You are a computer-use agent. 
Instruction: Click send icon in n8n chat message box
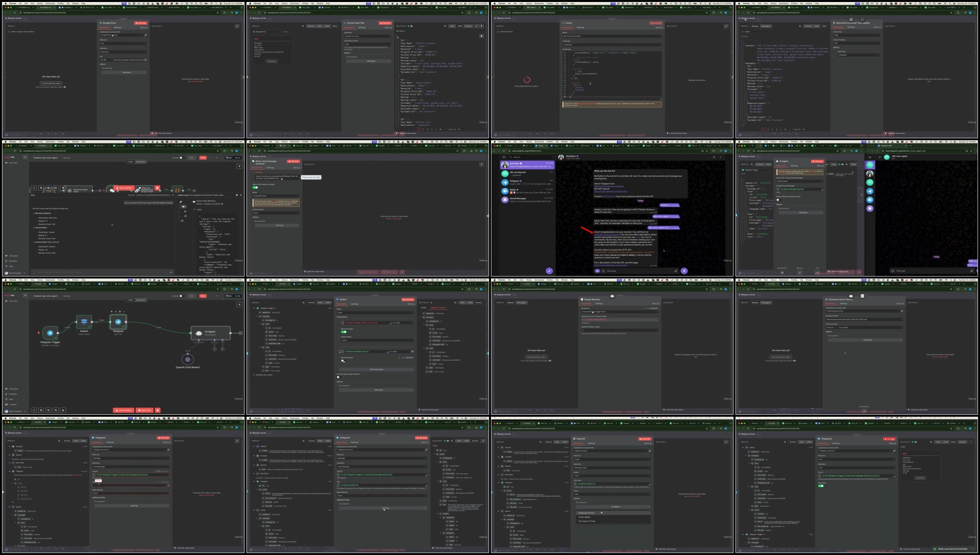171,272
